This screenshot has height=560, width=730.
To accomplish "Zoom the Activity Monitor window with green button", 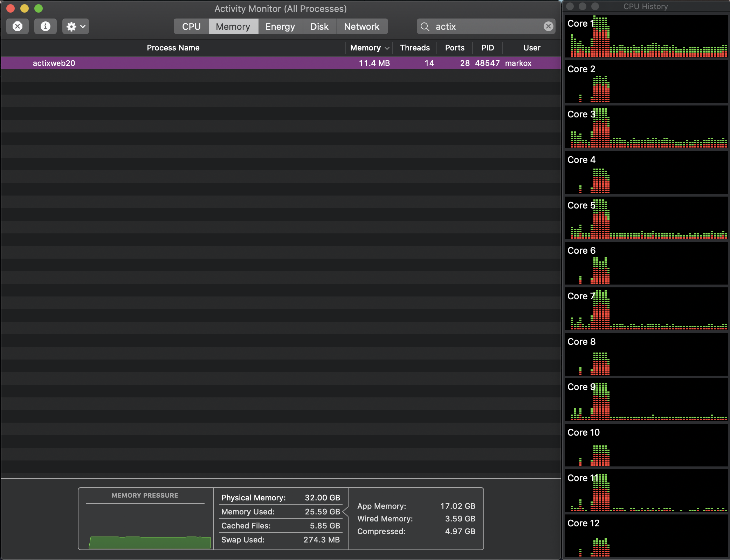I will (39, 8).
